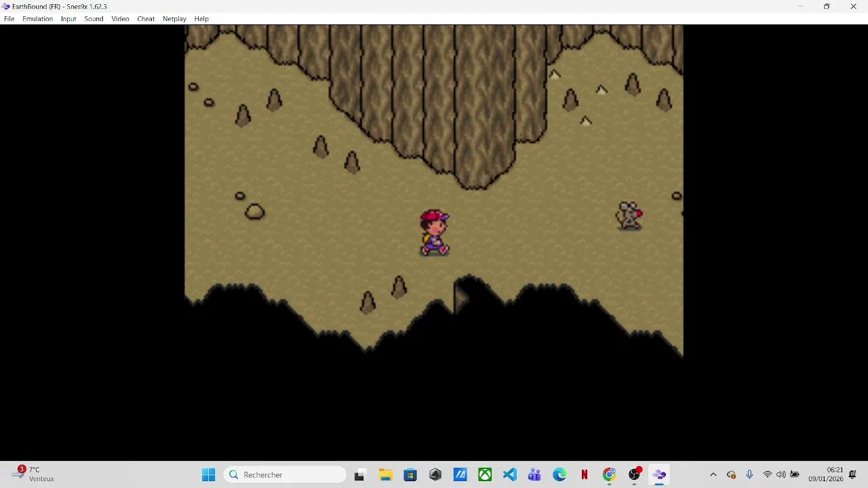Screen dimensions: 868x488
Task: Open Microsoft Store from taskbar
Action: [x=410, y=475]
